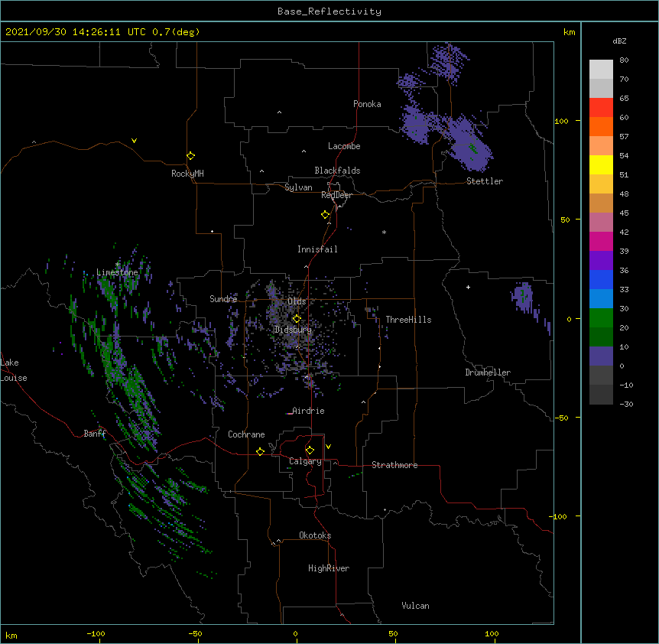Click the yellow V marker northwest of RockyMH
Image resolution: width=659 pixels, height=644 pixels.
tap(134, 141)
